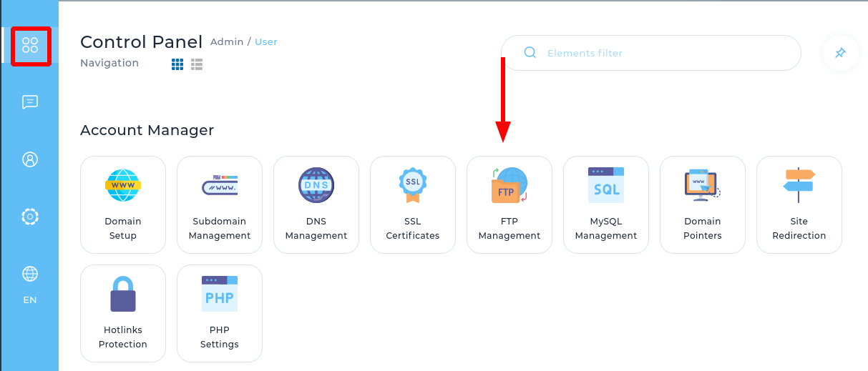The width and height of the screenshot is (868, 371).
Task: Click the Navigation label
Action: [109, 63]
